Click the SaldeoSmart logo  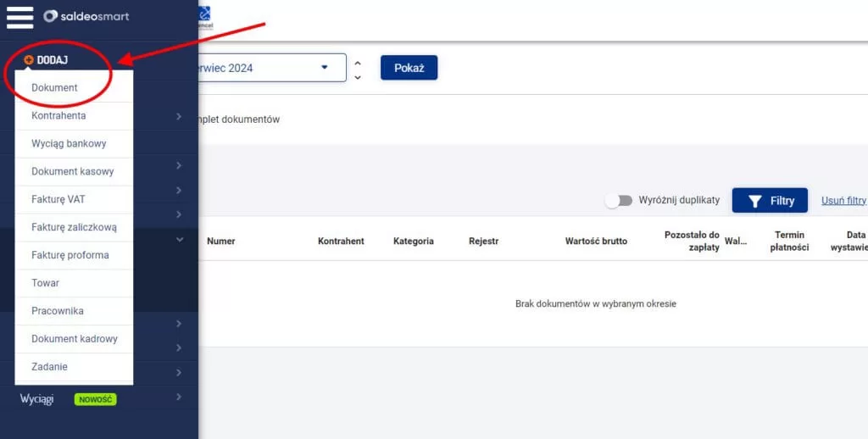(86, 16)
